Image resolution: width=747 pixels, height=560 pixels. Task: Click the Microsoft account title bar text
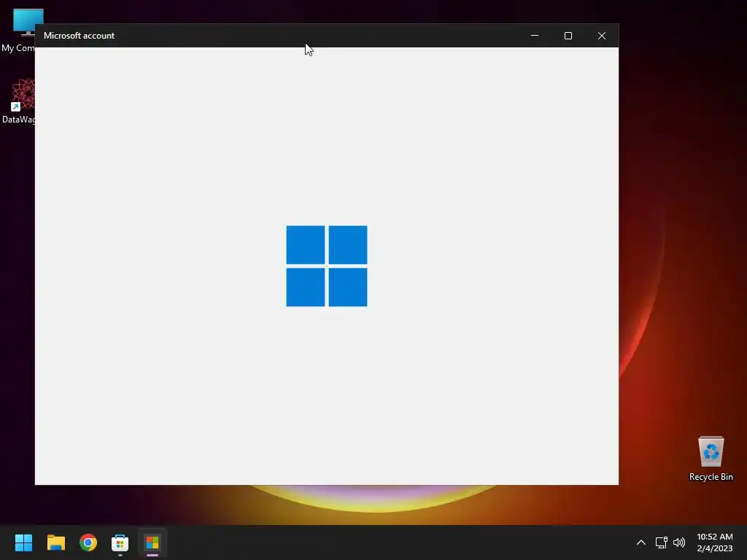(79, 36)
